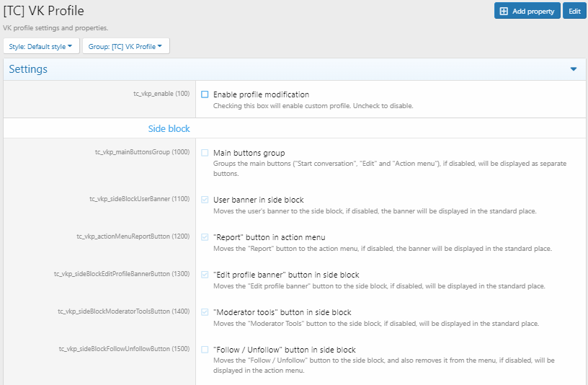Toggle "Moderator tools" button checkbox
588x385 pixels.
(x=205, y=312)
